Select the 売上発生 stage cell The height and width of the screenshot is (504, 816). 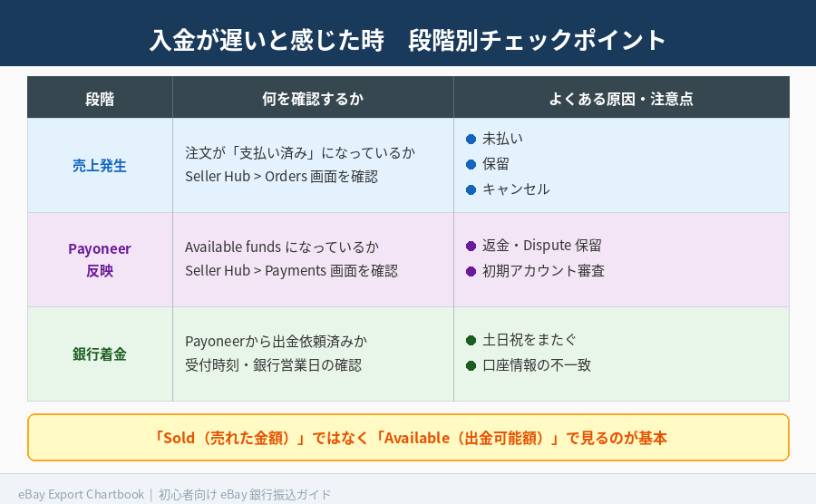tap(100, 166)
